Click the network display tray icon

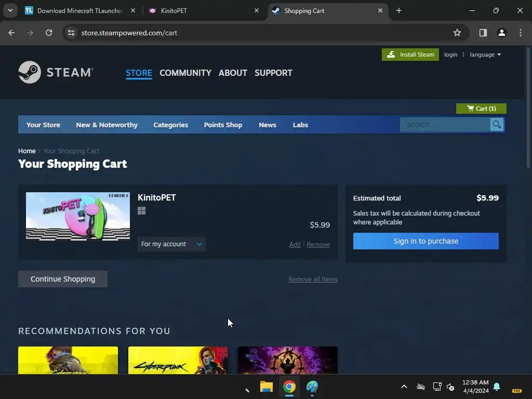tap(437, 387)
